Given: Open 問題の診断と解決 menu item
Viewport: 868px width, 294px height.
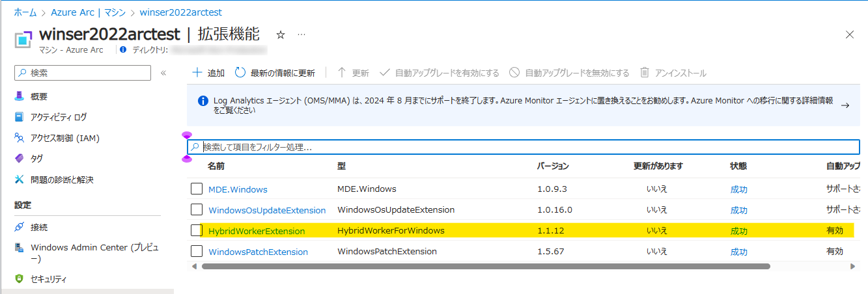Looking at the screenshot, I should point(62,180).
